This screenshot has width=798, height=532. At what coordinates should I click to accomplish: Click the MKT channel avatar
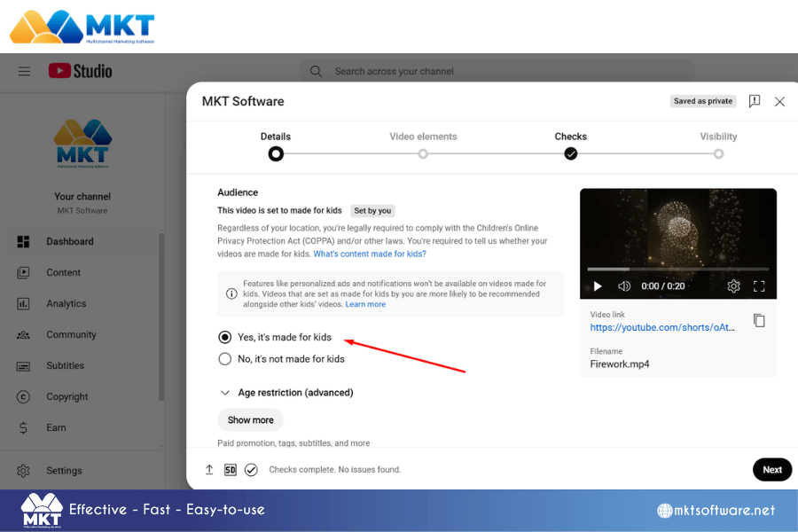pos(82,144)
